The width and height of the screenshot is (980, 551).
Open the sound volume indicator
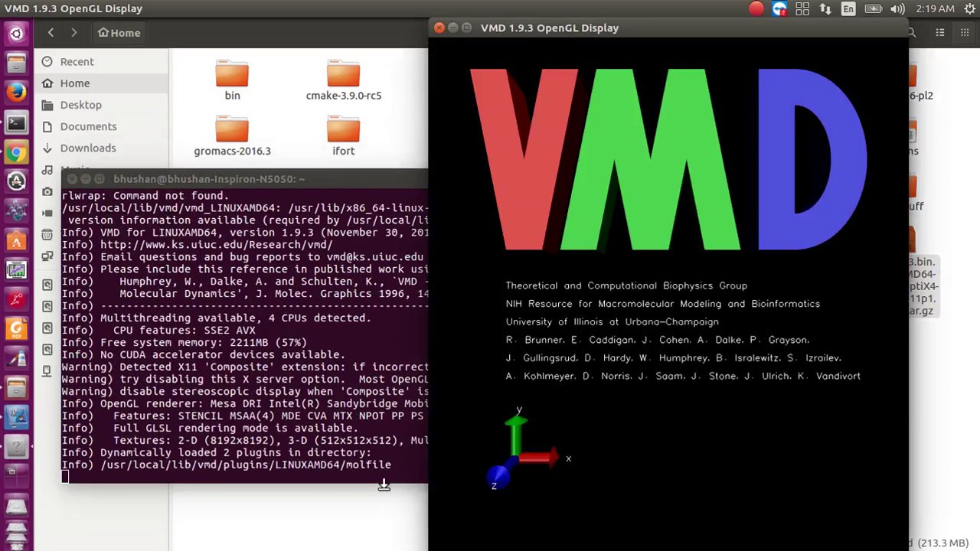point(897,9)
